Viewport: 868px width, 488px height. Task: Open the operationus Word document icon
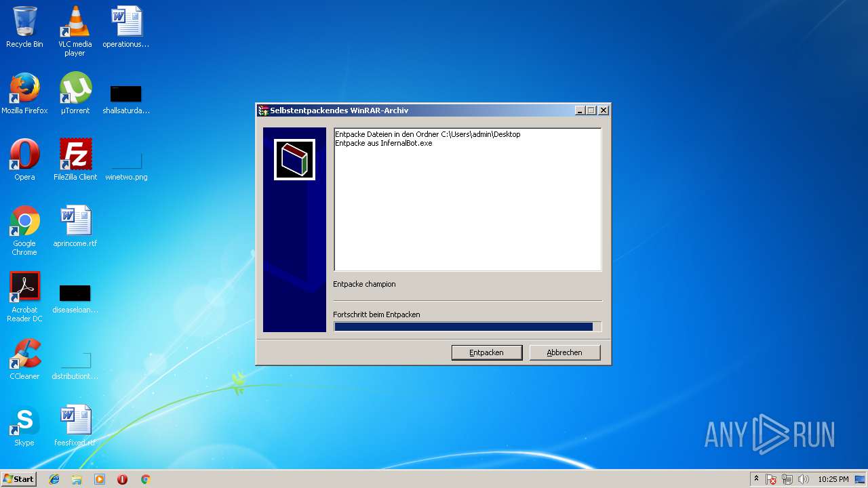point(126,27)
